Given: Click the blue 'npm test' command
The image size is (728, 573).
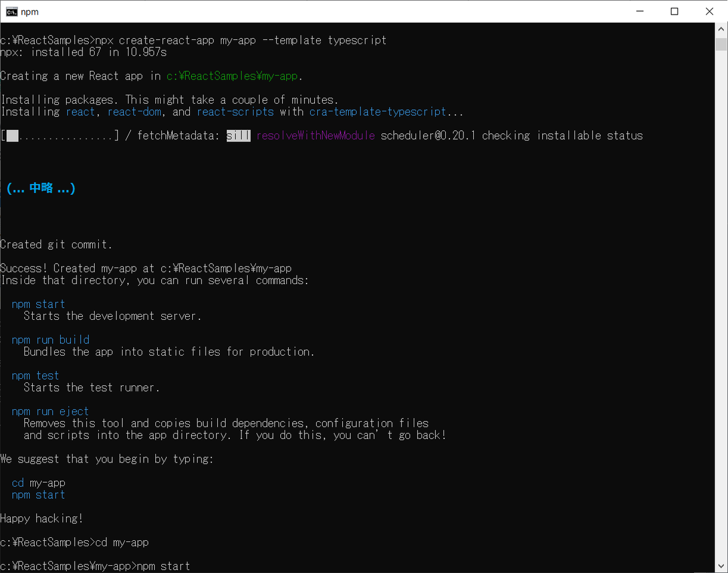Looking at the screenshot, I should tap(35, 376).
